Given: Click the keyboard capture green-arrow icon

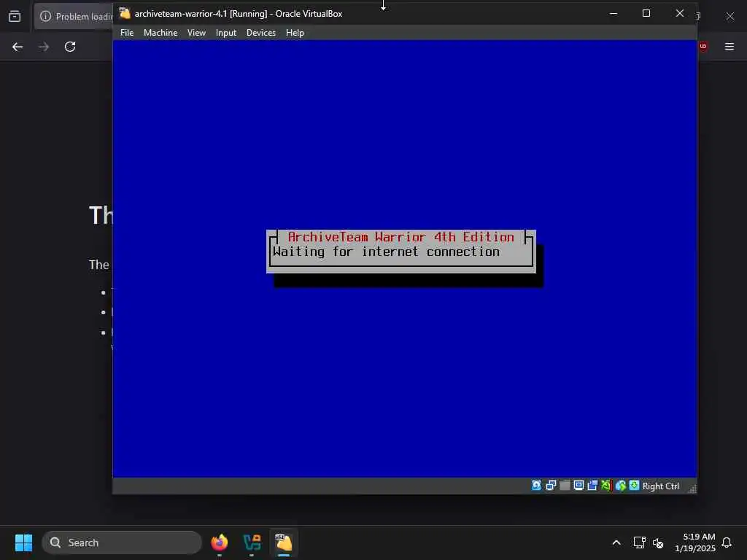Looking at the screenshot, I should pyautogui.click(x=634, y=485).
